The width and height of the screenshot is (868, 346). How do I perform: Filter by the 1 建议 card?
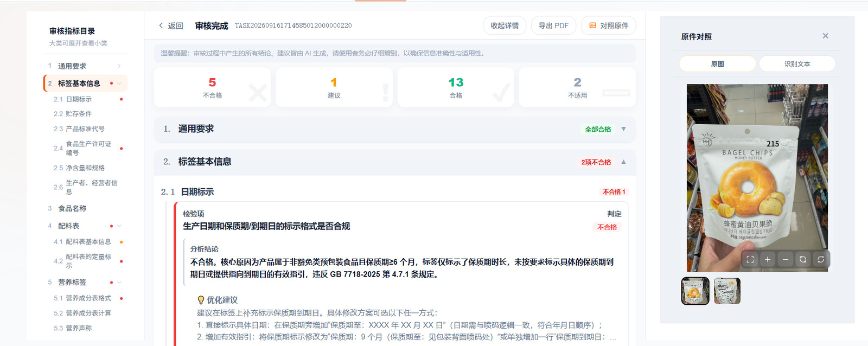[x=334, y=87]
